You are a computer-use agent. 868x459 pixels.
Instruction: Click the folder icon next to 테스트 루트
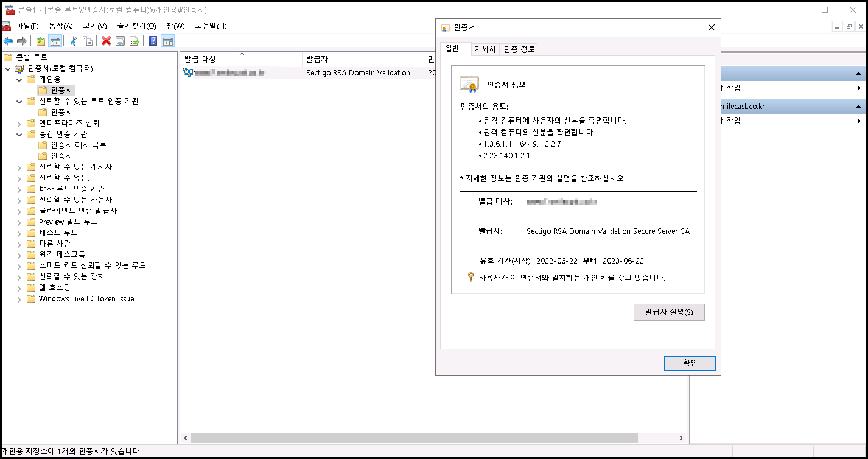click(32, 233)
